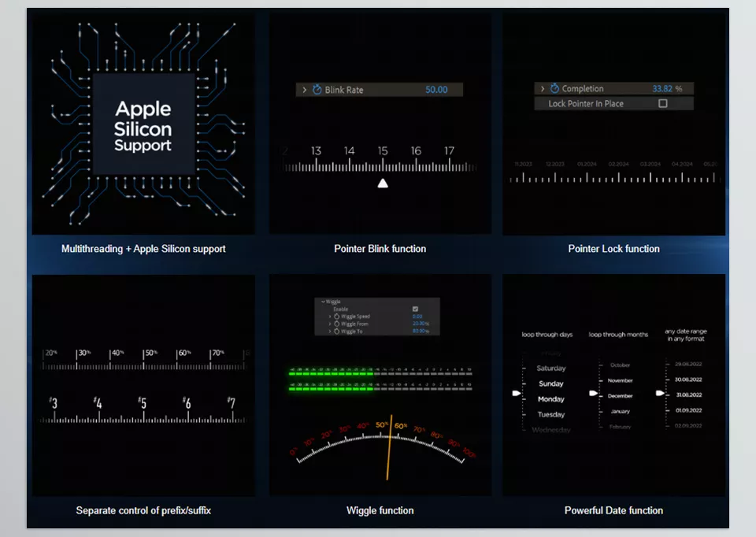Click the "Pointer Blink function" caption
This screenshot has height=537, width=756.
tap(380, 249)
